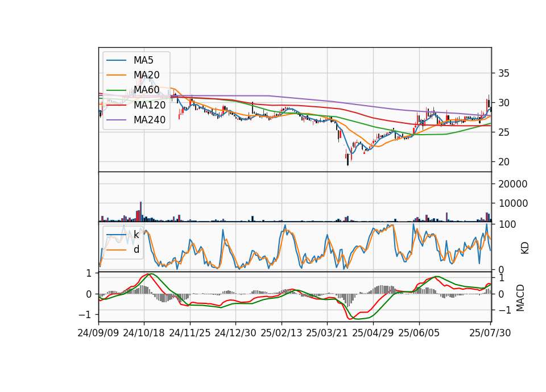This screenshot has height=392, width=546.
Task: Click the 25/03/21 date axis label
Action: point(327,333)
